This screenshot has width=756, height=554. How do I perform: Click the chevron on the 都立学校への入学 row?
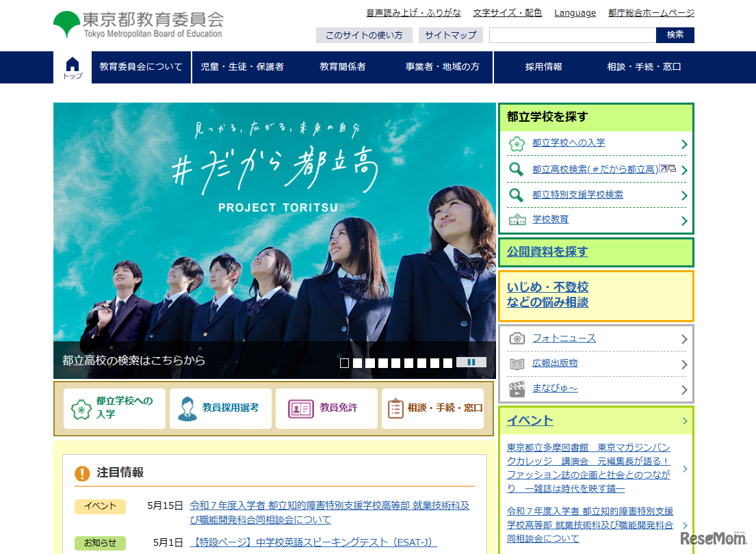[x=684, y=144]
